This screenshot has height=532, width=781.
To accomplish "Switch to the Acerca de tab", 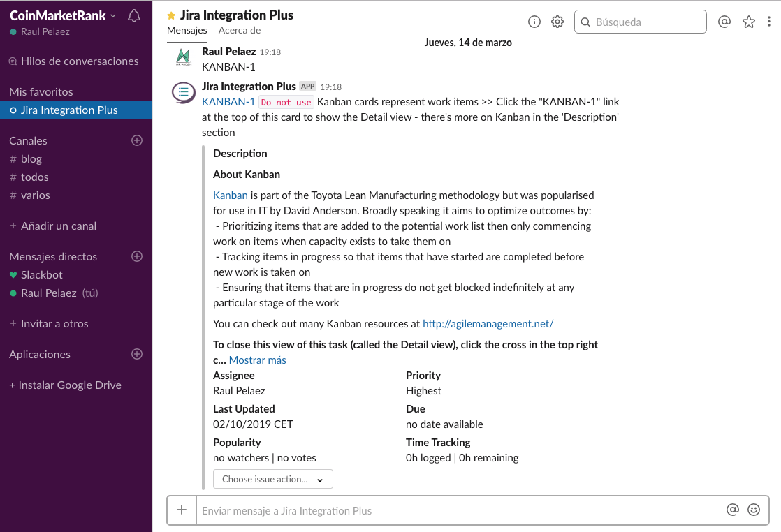I will (240, 30).
